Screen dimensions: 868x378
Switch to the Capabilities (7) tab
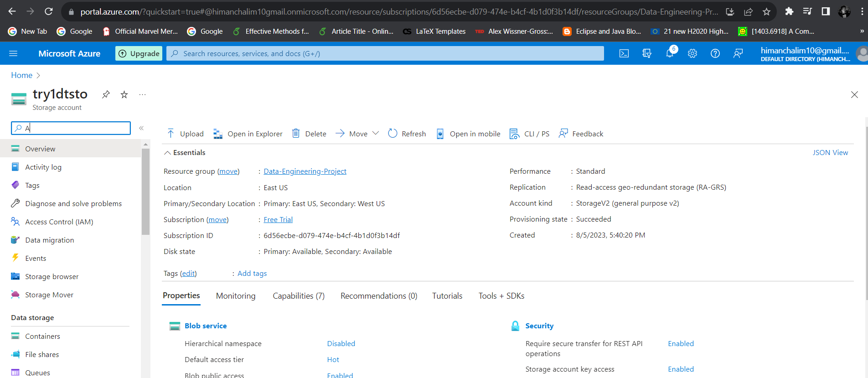(299, 296)
